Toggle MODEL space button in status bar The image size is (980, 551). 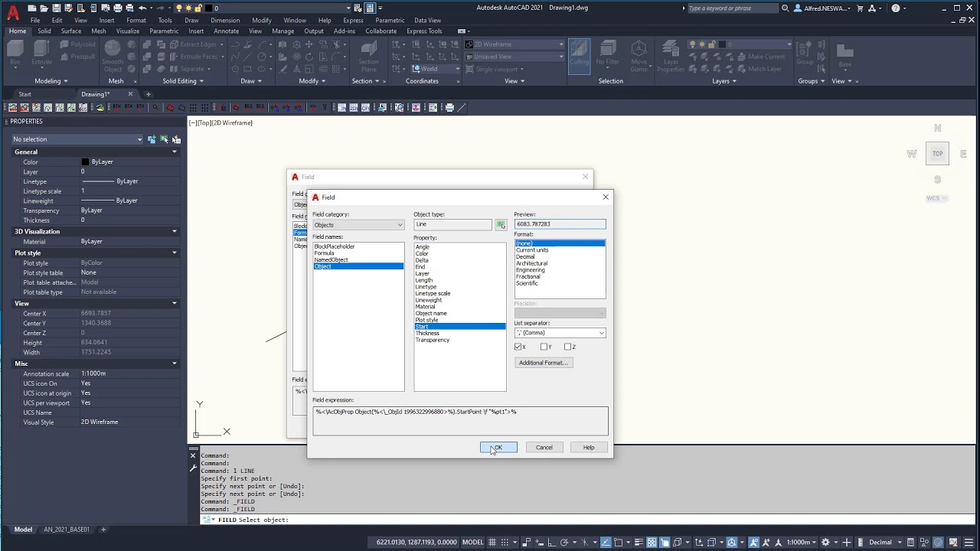click(472, 543)
